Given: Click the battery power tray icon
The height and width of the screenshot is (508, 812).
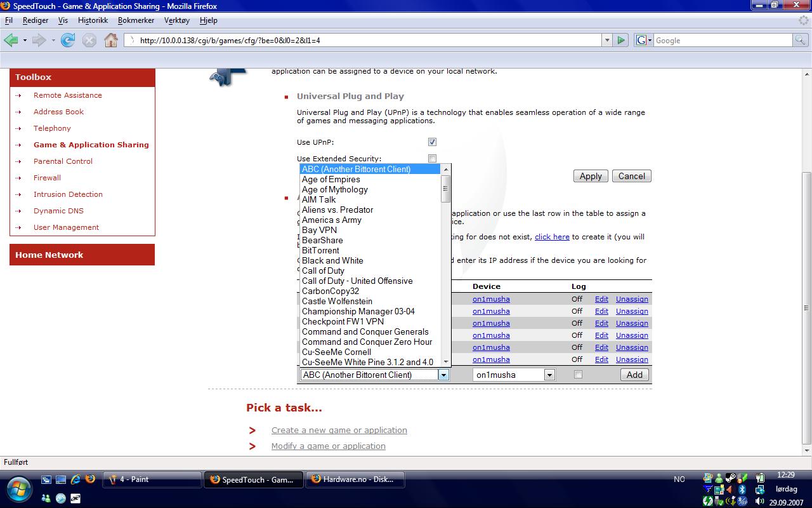Looking at the screenshot, I should click(759, 478).
